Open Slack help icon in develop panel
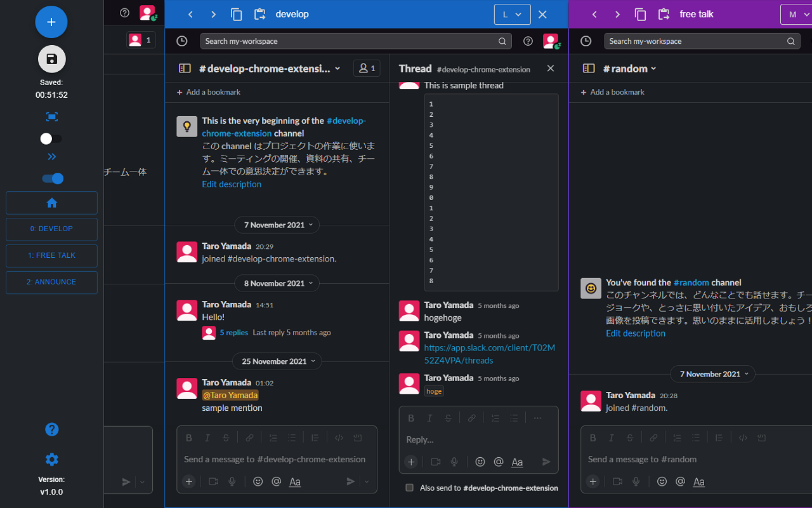The image size is (812, 508). [x=528, y=41]
